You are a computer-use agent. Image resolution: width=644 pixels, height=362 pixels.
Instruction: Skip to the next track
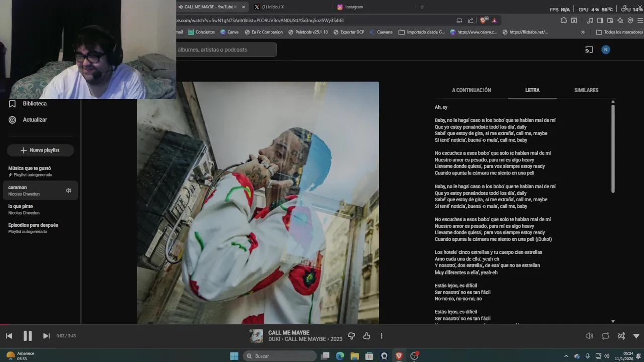point(46,336)
